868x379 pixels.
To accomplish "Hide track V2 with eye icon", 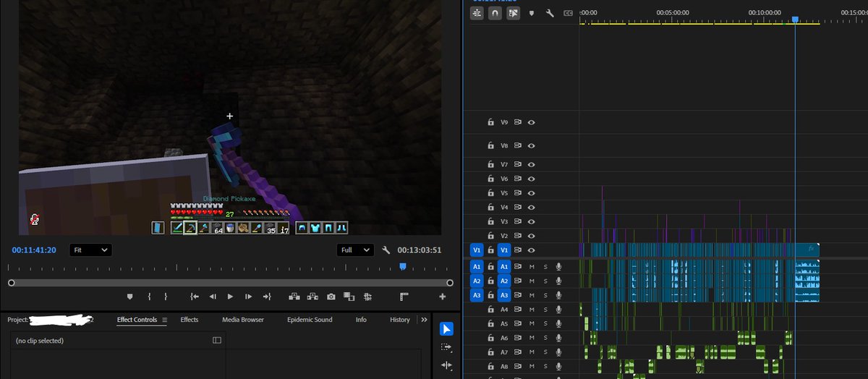I will (532, 236).
